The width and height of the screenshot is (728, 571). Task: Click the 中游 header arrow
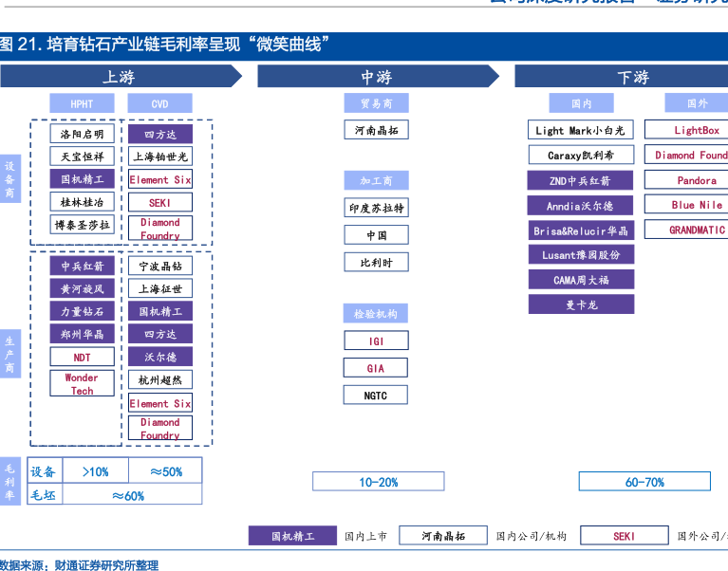[376, 77]
